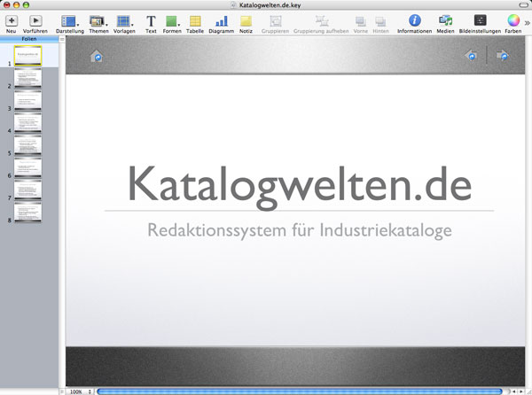Screen dimensions: 532x395
Task: Select slide 2 thumbnail
Action: coord(27,78)
